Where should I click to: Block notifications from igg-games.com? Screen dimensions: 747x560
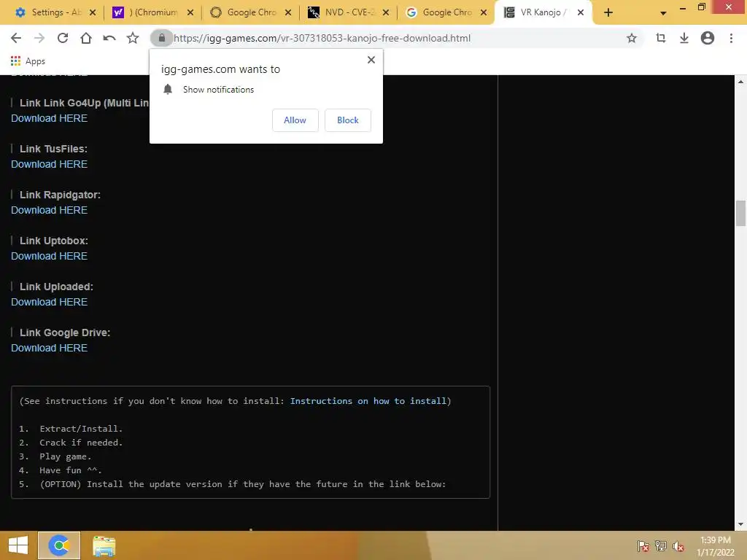348,120
